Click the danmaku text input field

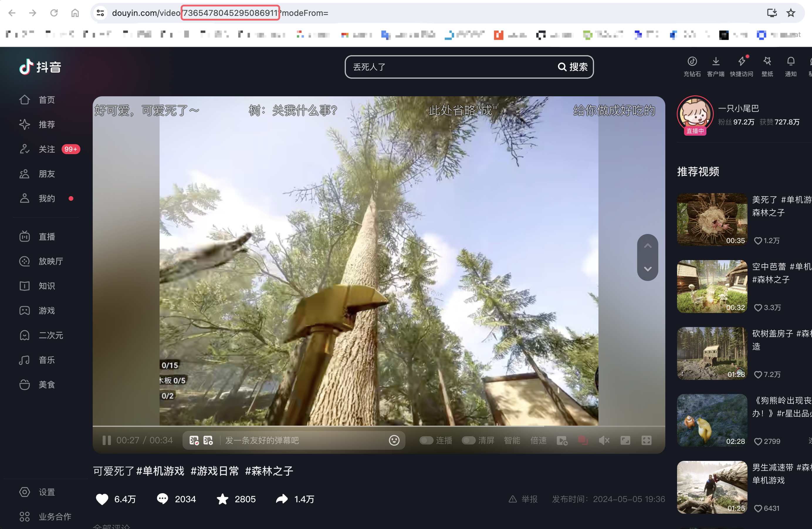(304, 440)
